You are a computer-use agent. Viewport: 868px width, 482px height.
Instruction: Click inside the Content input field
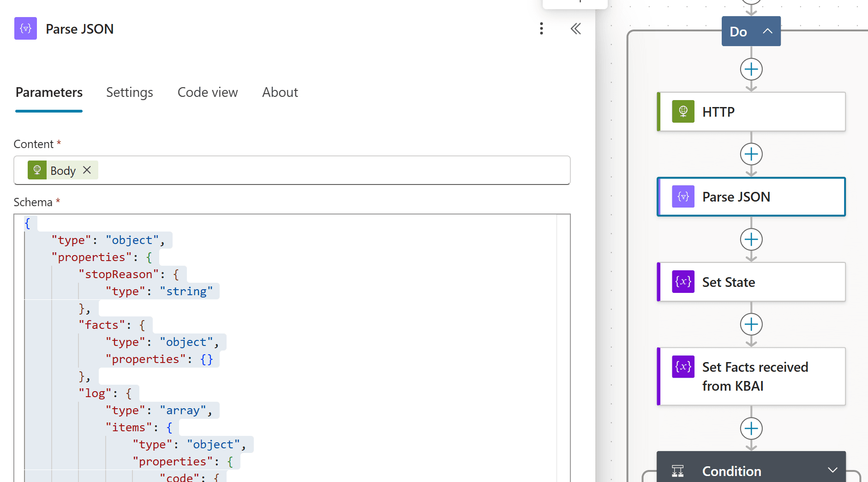[x=292, y=170]
